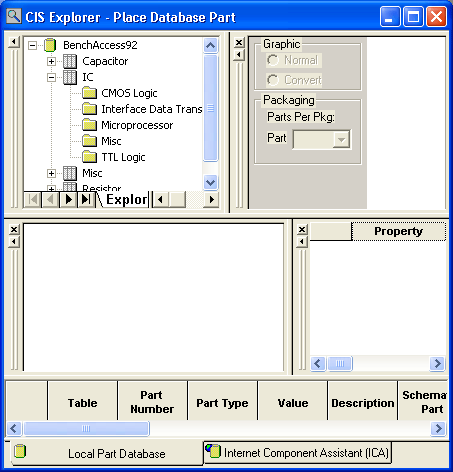The width and height of the screenshot is (453, 472).
Task: Click the Capacitor table icon
Action: click(x=70, y=61)
